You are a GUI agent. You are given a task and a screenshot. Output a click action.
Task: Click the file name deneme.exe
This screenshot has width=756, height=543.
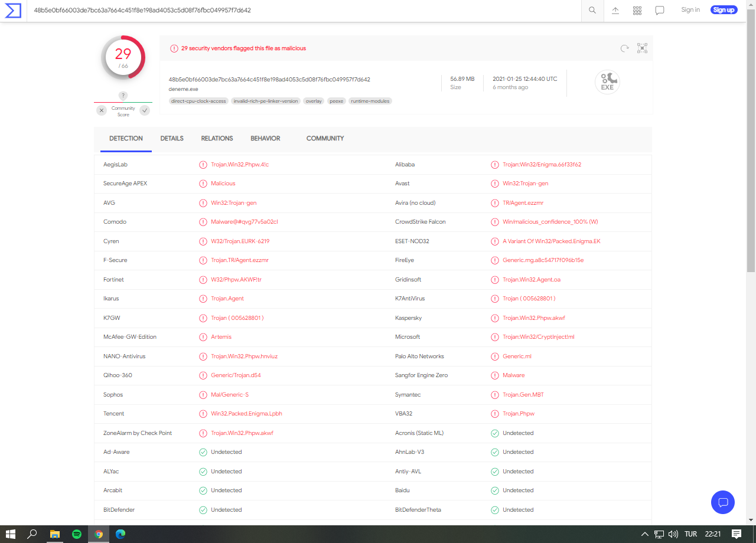[x=183, y=89]
